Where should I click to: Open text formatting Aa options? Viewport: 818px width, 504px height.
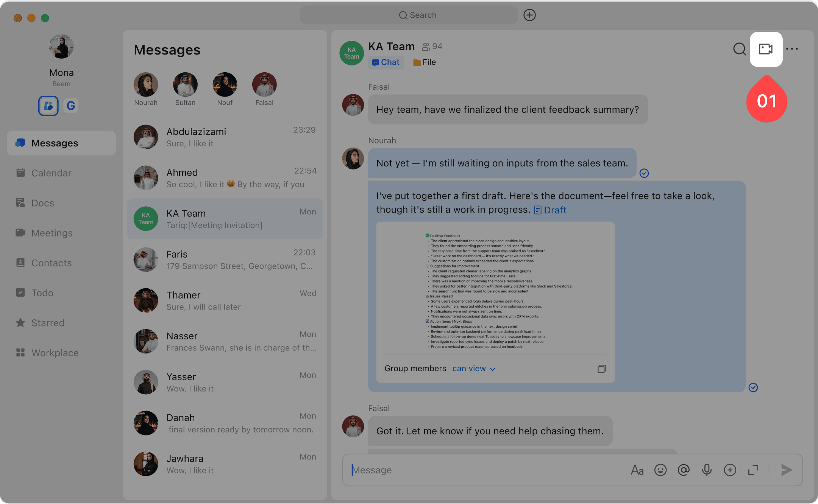click(x=637, y=470)
